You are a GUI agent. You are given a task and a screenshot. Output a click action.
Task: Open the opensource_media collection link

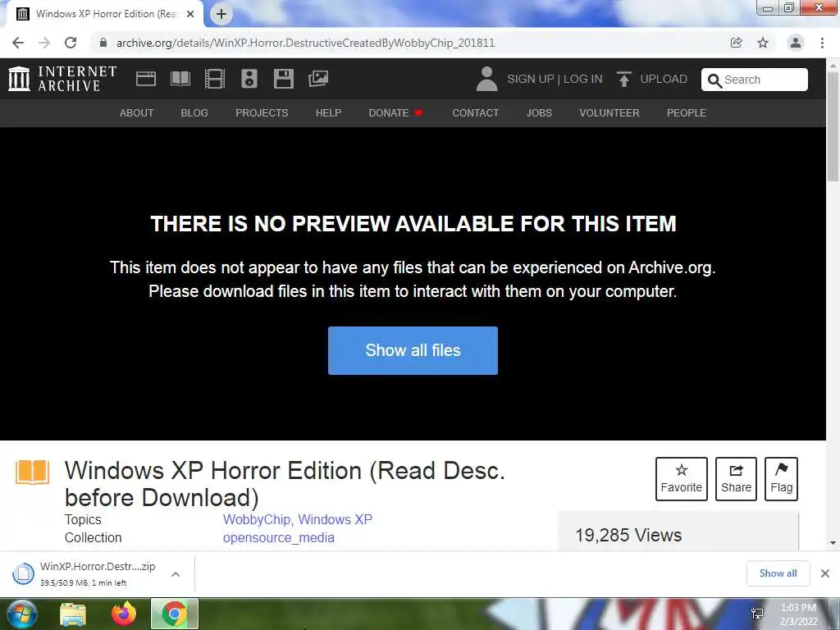click(279, 538)
